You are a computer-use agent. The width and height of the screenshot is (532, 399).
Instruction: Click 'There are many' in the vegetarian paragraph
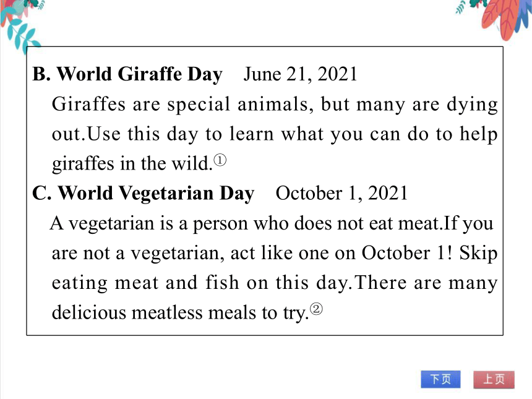coord(426,283)
